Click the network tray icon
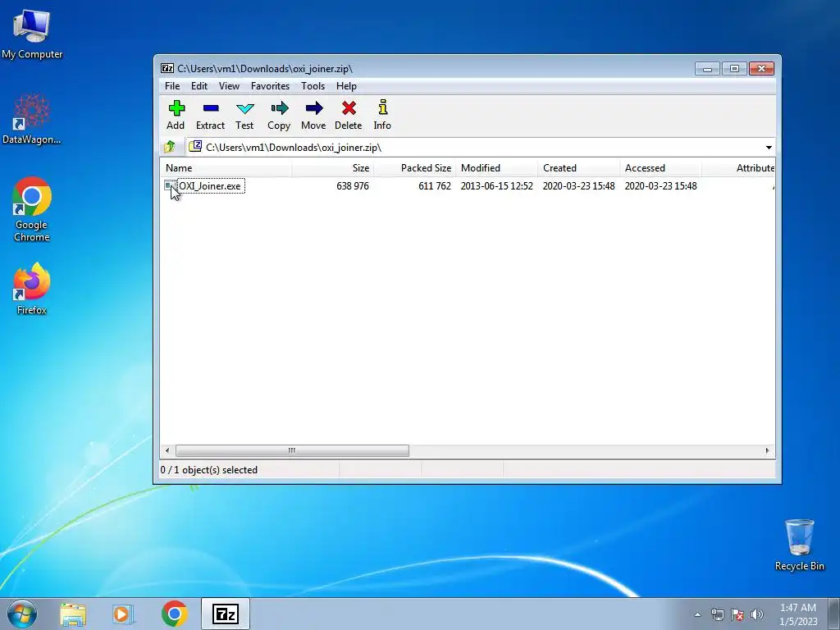The image size is (840, 630). pos(717,614)
